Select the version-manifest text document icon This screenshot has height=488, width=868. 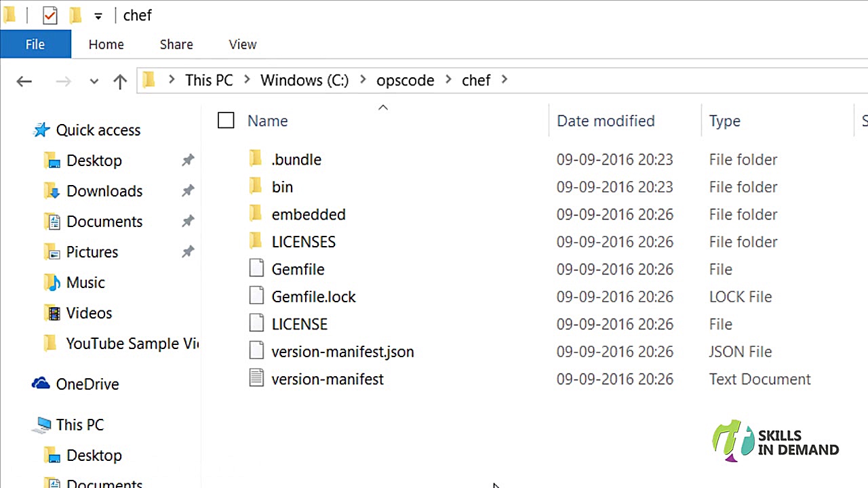[x=256, y=379]
